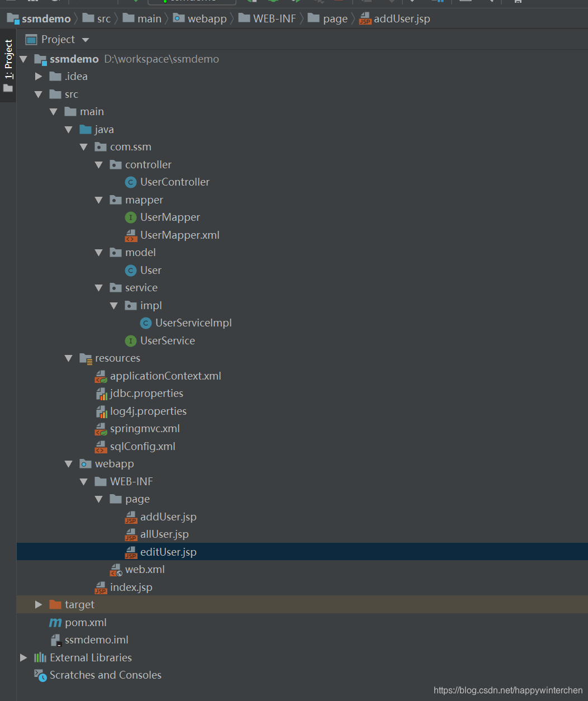This screenshot has height=701, width=588.
Task: Collapse the model package arrow
Action: (x=99, y=253)
